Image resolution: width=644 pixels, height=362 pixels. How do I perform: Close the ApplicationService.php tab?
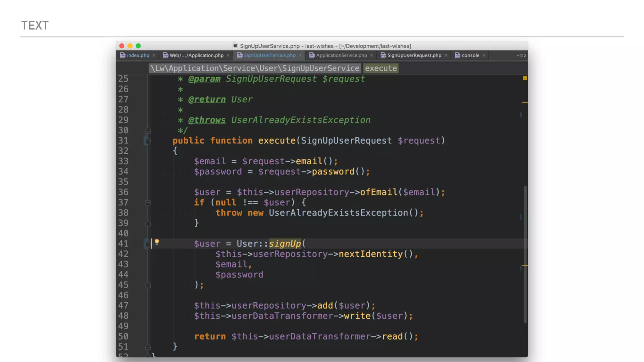click(x=371, y=55)
